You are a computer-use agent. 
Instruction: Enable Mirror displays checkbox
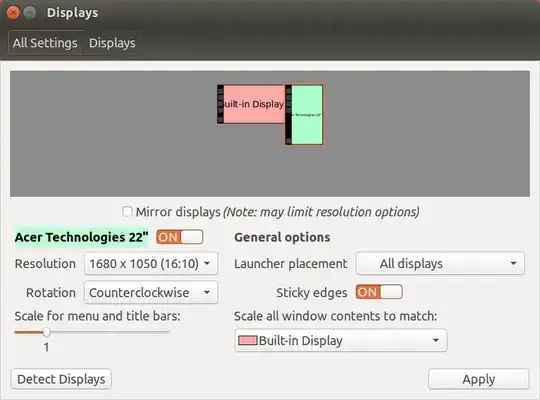coord(127,212)
